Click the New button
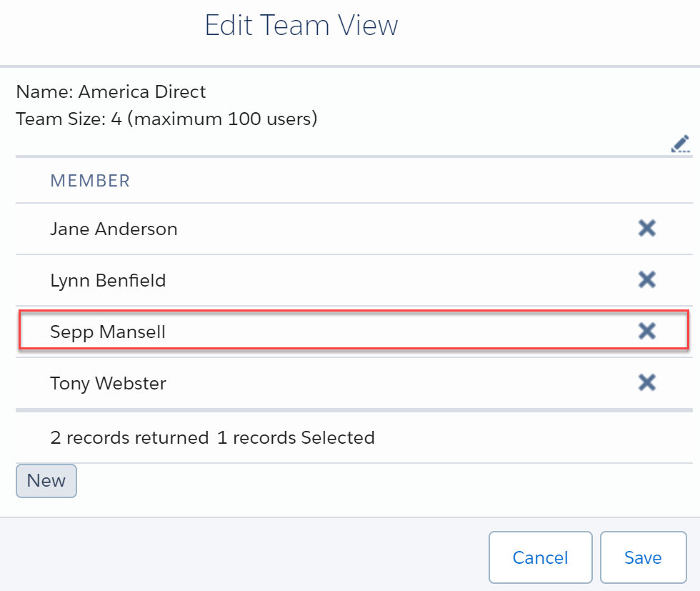 tap(46, 481)
